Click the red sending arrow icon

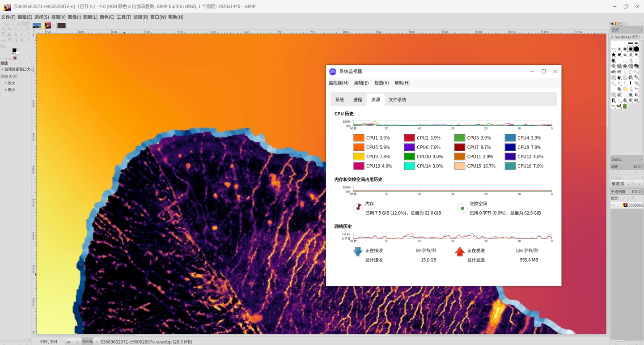point(460,251)
